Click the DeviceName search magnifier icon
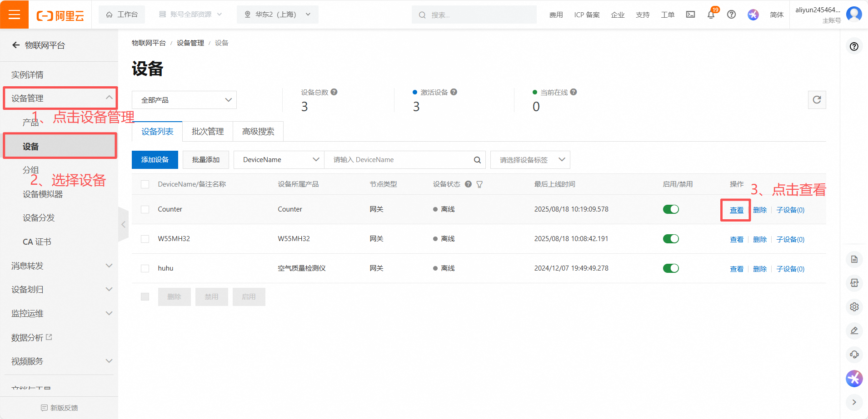The height and width of the screenshot is (419, 868). pyautogui.click(x=477, y=160)
